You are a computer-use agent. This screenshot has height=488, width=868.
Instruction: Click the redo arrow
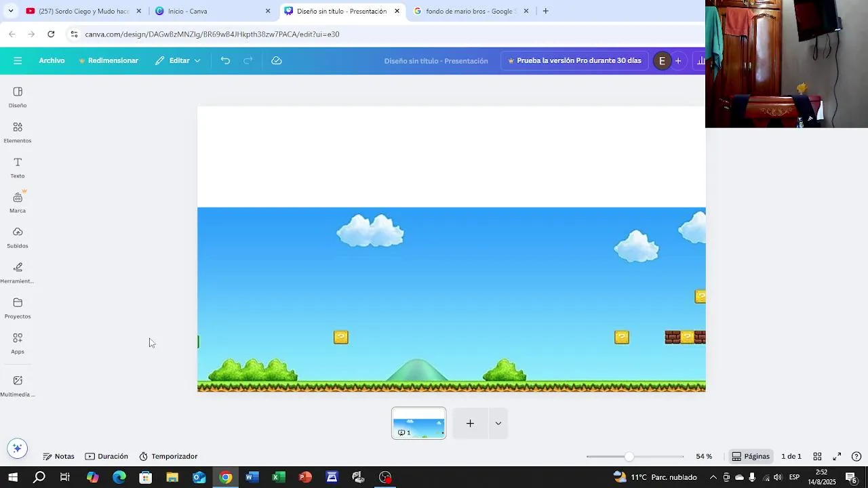point(248,61)
